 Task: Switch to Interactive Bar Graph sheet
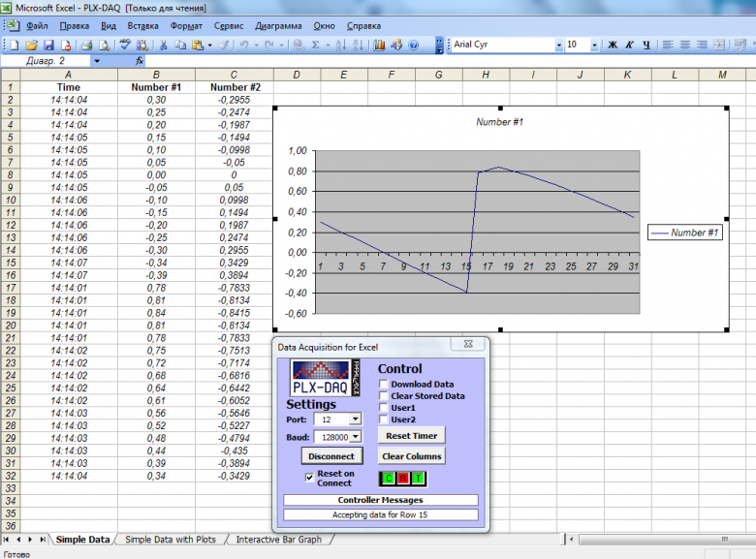pyautogui.click(x=279, y=540)
